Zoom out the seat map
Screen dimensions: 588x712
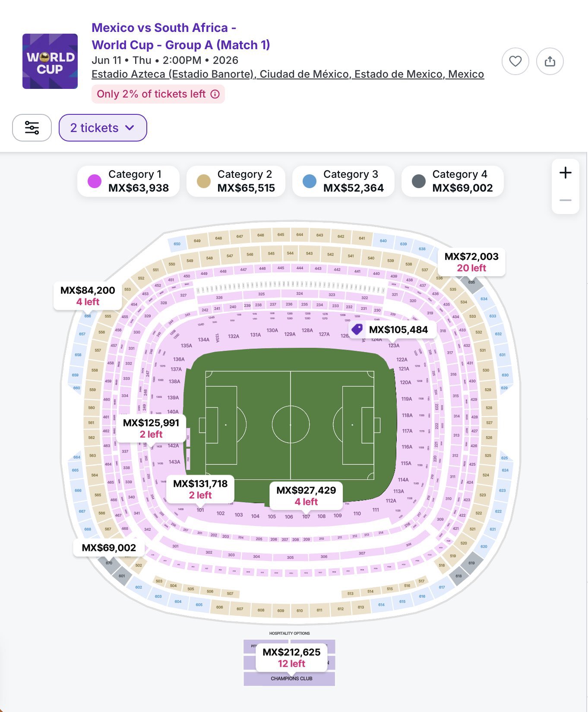click(565, 200)
